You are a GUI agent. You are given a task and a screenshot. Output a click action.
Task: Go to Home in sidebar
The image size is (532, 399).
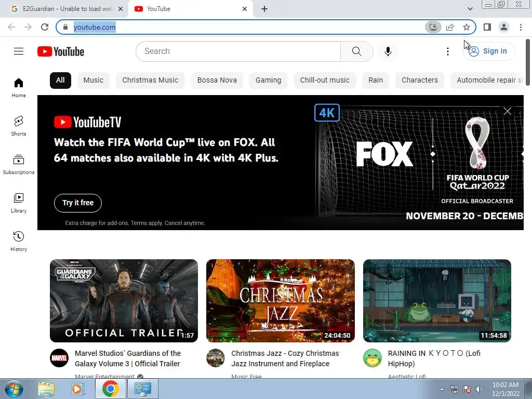pyautogui.click(x=19, y=87)
